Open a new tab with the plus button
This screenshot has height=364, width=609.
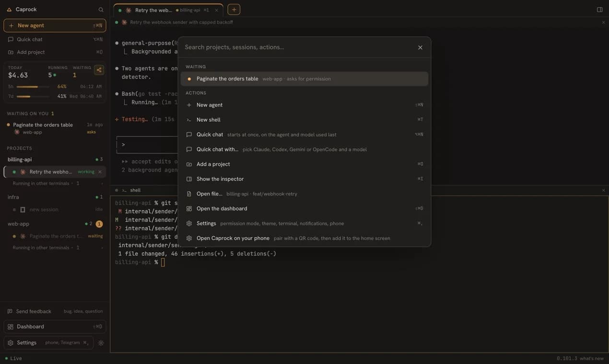coord(234,10)
